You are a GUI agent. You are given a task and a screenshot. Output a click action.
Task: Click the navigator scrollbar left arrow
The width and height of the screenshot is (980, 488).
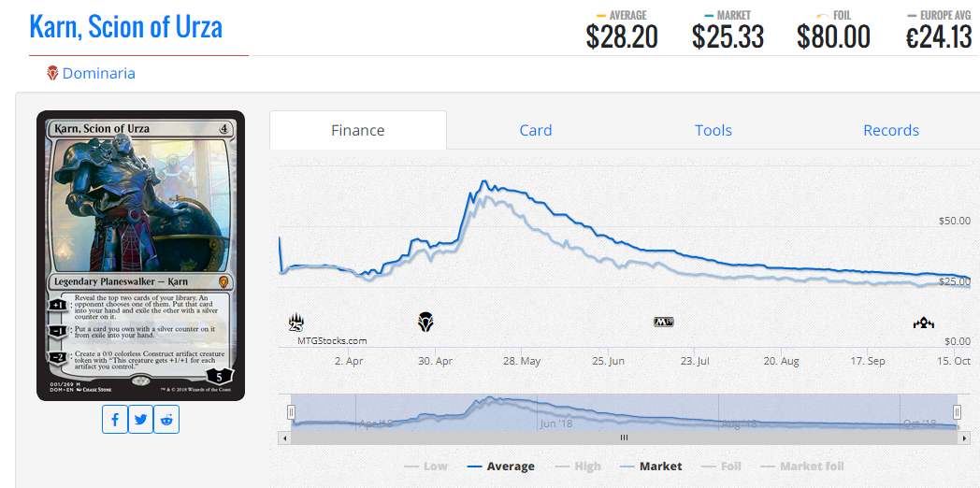point(285,438)
